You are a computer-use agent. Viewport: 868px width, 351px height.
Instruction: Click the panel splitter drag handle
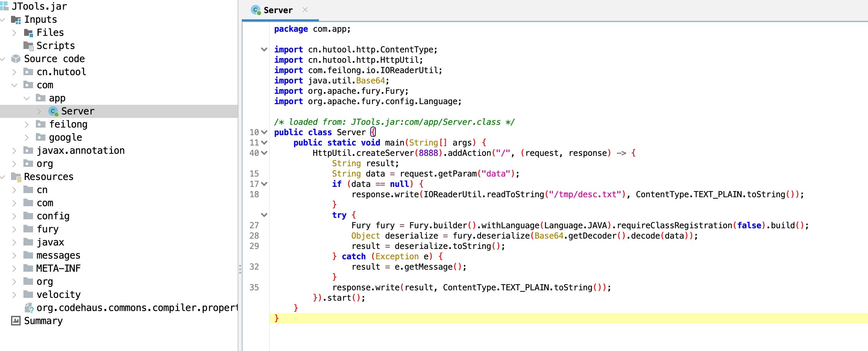(240, 269)
